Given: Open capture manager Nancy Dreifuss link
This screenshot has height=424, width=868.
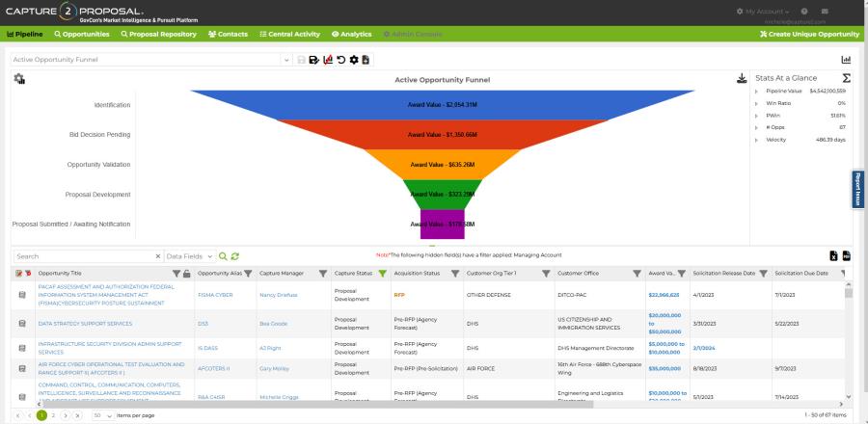Looking at the screenshot, I should (x=279, y=295).
